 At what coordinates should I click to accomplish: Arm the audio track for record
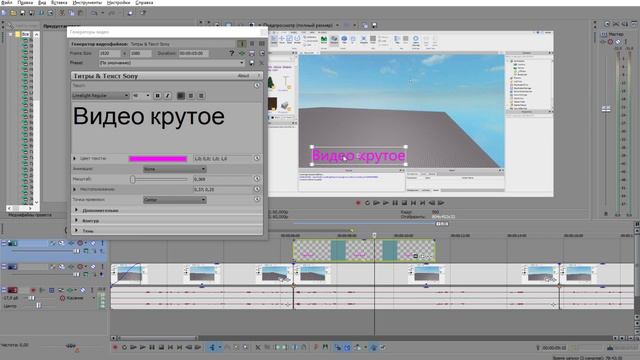coord(33,290)
